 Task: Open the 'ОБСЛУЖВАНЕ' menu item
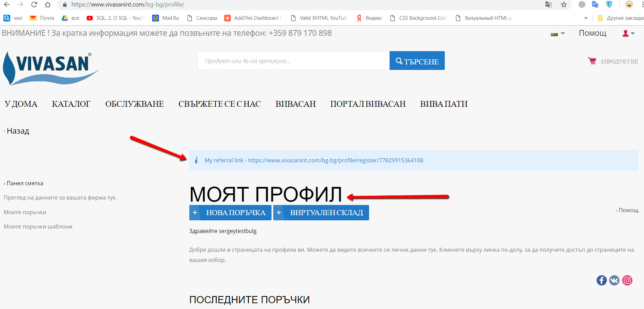point(134,104)
